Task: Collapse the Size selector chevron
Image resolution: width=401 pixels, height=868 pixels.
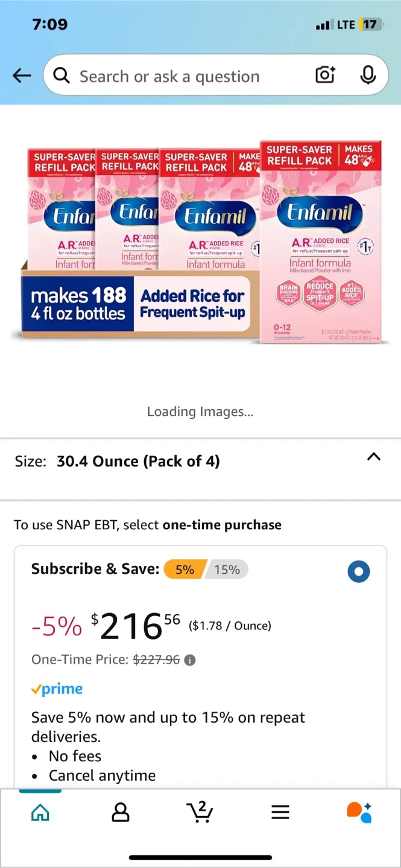Action: [x=374, y=457]
